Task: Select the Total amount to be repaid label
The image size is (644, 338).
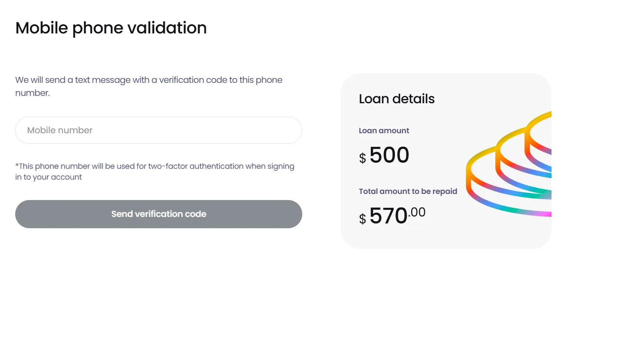Action: (408, 191)
